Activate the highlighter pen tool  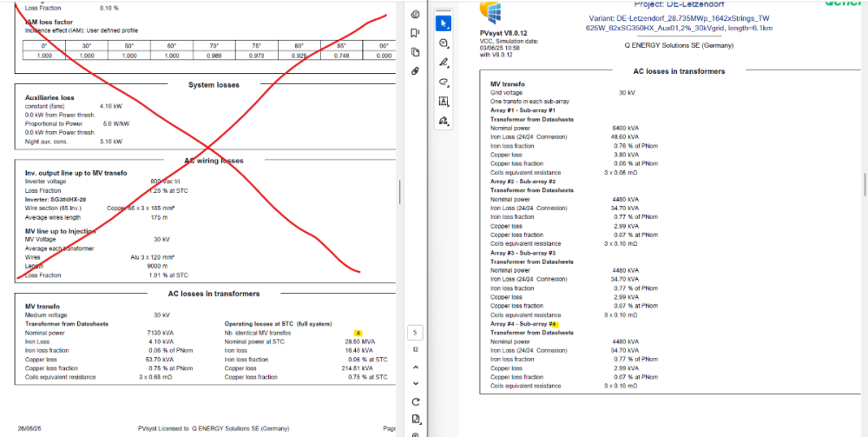coord(444,63)
